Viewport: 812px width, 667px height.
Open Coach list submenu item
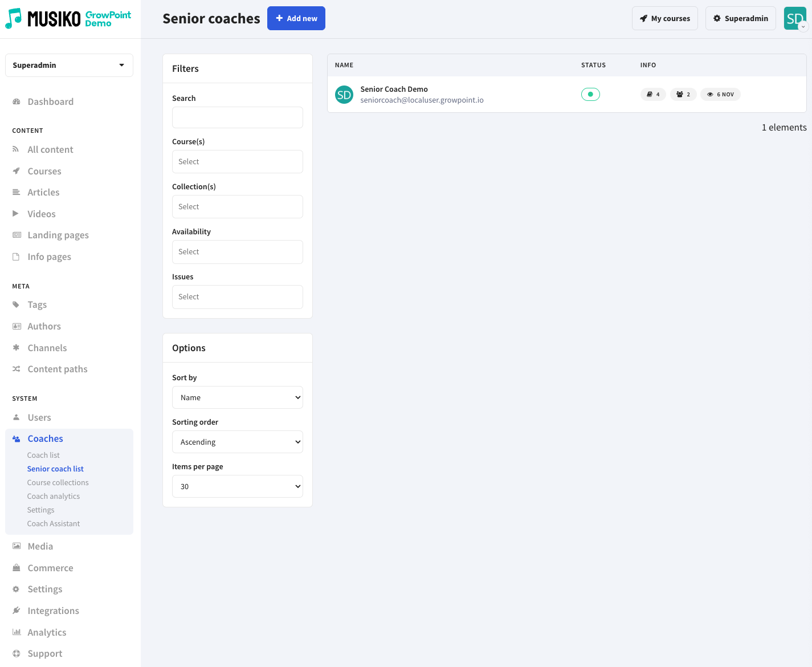tap(43, 455)
